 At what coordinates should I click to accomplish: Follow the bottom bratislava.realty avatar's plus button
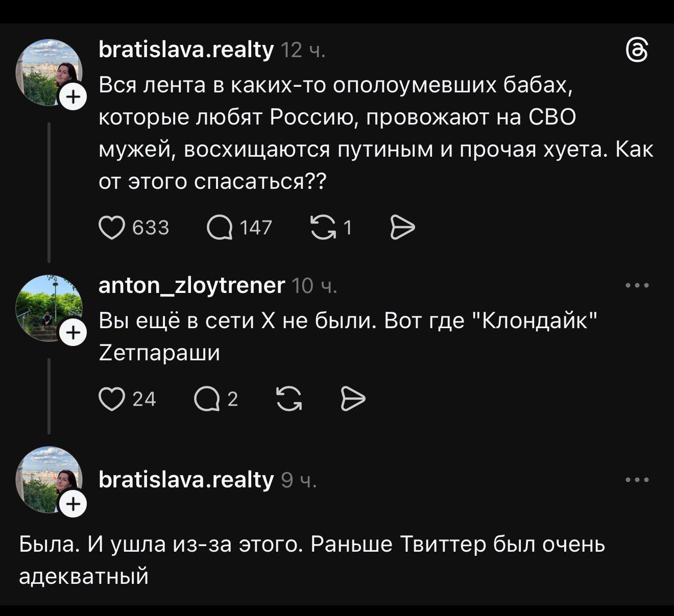coord(73,504)
